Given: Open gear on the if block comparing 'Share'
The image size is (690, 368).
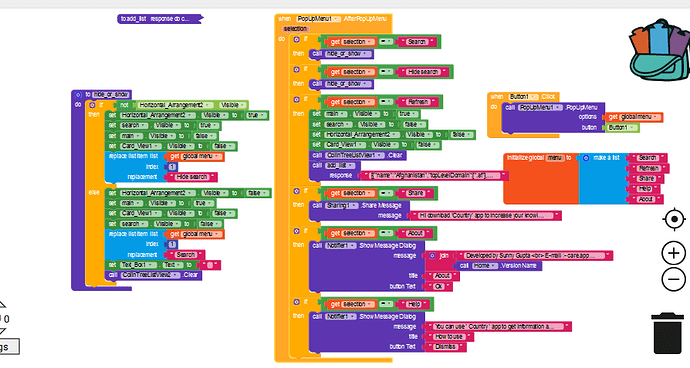Looking at the screenshot, I should [x=297, y=191].
